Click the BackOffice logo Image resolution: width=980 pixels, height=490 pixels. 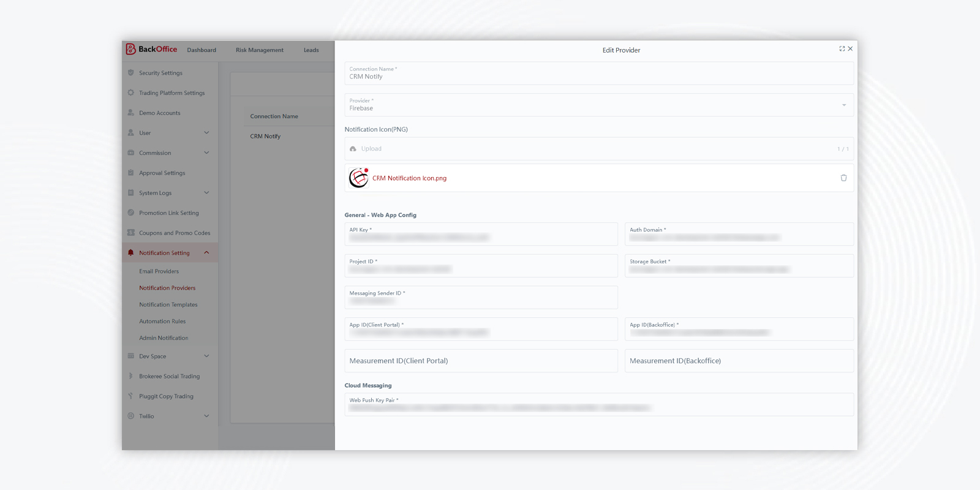(151, 49)
